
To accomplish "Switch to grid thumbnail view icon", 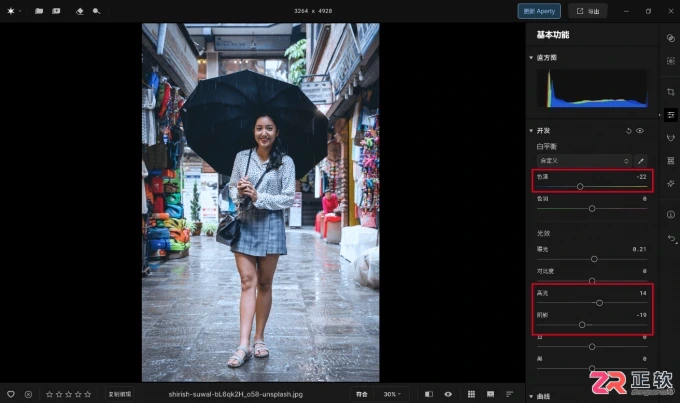I will point(471,394).
